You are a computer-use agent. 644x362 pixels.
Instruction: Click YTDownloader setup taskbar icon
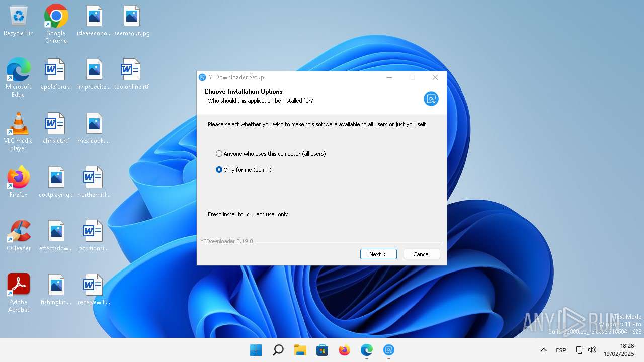pyautogui.click(x=388, y=350)
